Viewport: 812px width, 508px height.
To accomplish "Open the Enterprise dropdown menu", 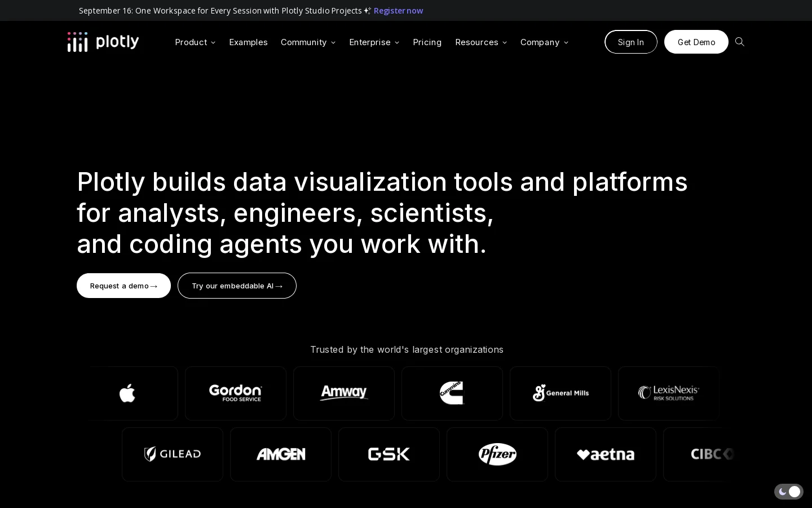I will tap(374, 42).
